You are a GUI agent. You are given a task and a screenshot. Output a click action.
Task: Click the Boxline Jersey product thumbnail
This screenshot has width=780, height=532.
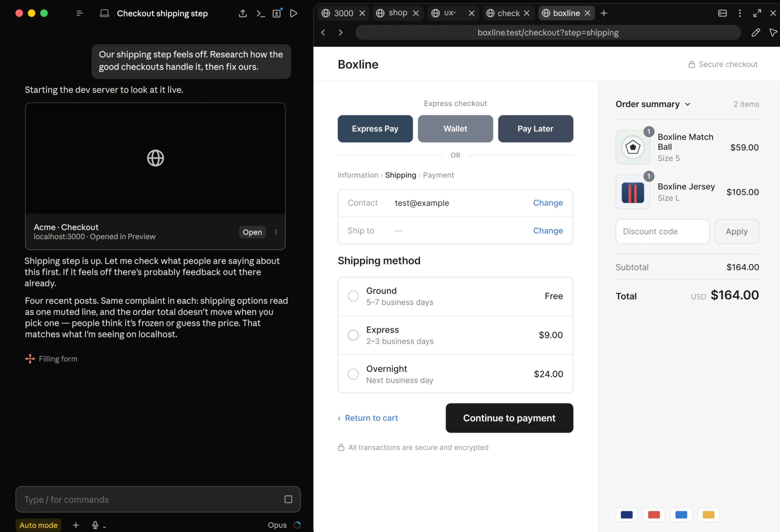633,192
